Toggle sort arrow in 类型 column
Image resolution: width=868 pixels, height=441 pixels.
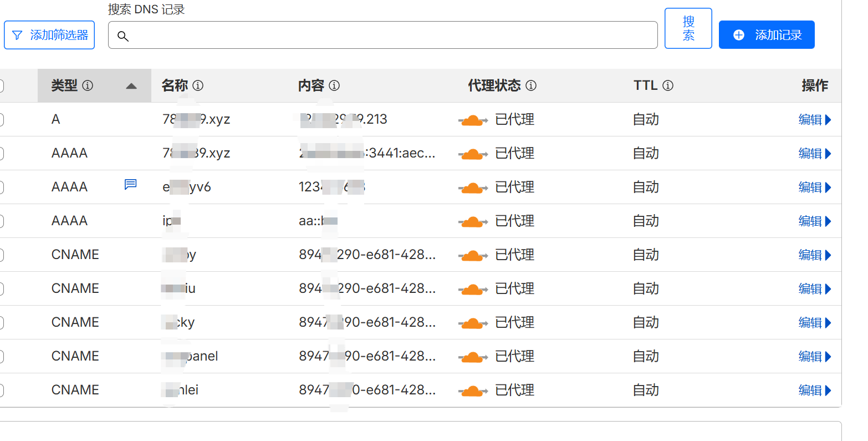point(131,86)
